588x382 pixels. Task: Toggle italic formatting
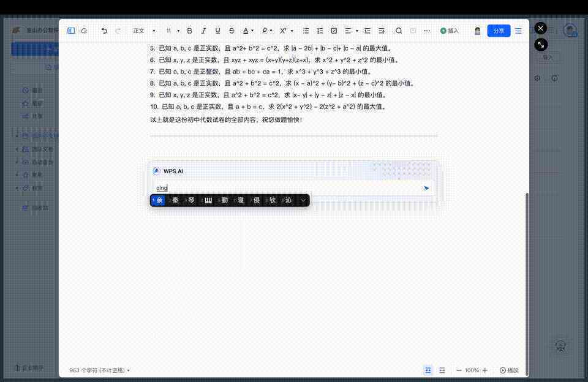(x=203, y=31)
